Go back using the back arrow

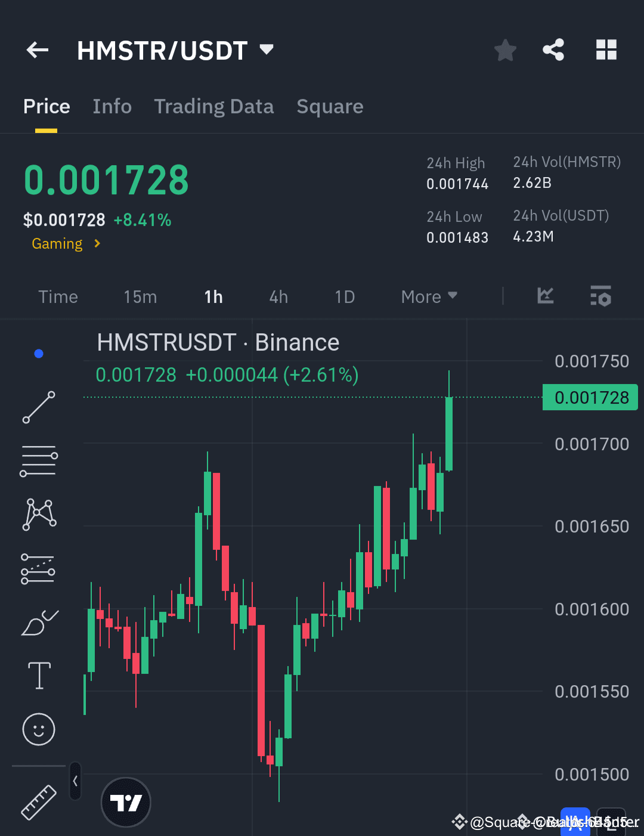tap(37, 50)
